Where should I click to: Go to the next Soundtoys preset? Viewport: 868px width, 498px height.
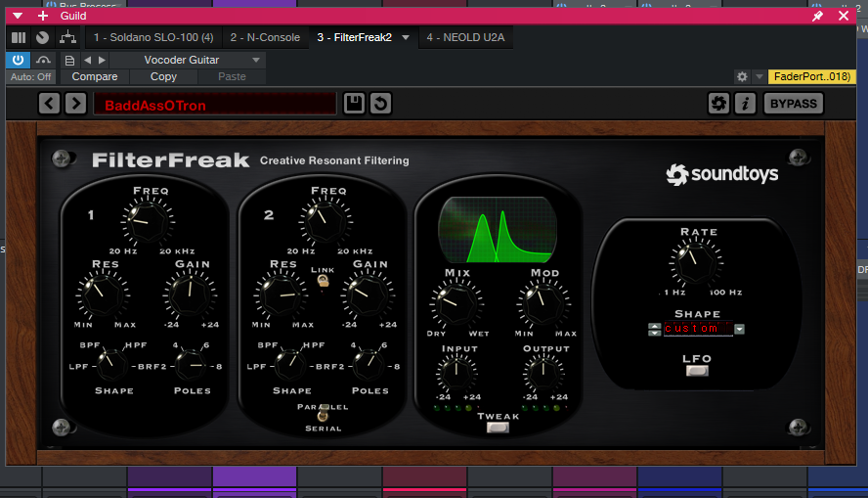tap(76, 104)
